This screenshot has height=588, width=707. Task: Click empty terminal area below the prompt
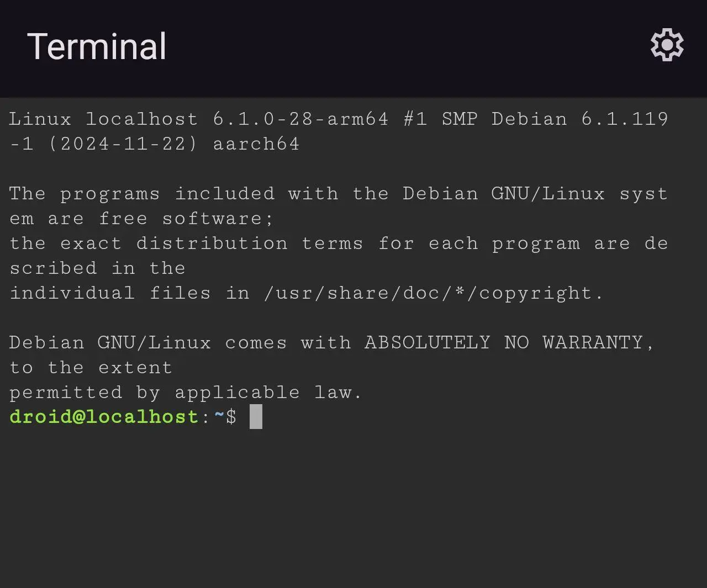coord(353,508)
